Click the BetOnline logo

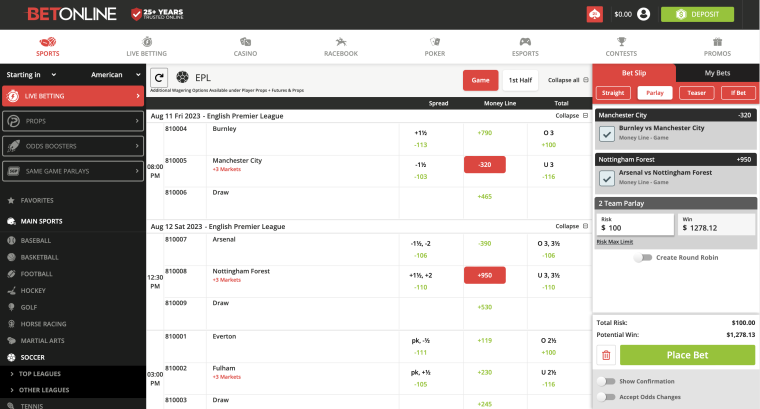[x=72, y=14]
